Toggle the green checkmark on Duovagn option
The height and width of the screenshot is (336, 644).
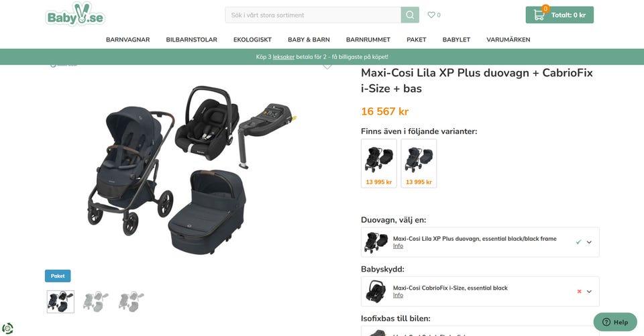coord(578,242)
